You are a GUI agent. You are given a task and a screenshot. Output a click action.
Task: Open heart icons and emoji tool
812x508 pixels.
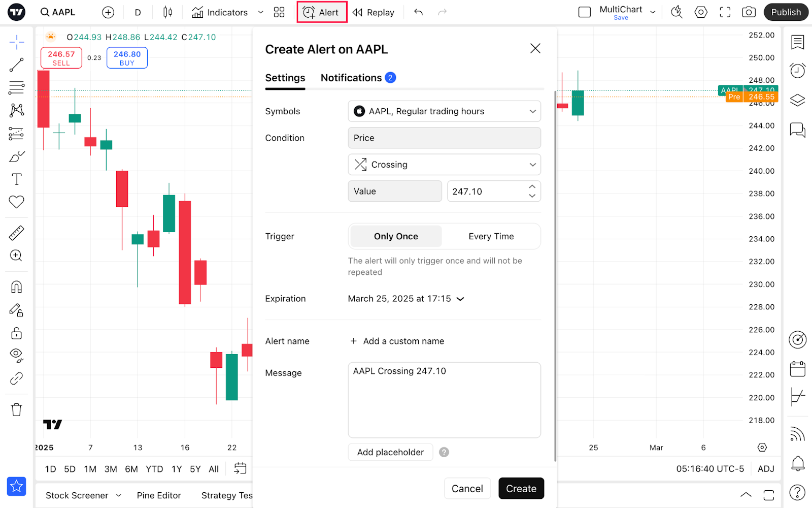pos(17,202)
